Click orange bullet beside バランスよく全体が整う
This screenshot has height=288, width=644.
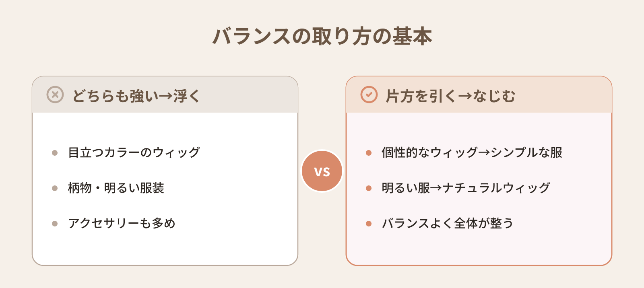[369, 224]
